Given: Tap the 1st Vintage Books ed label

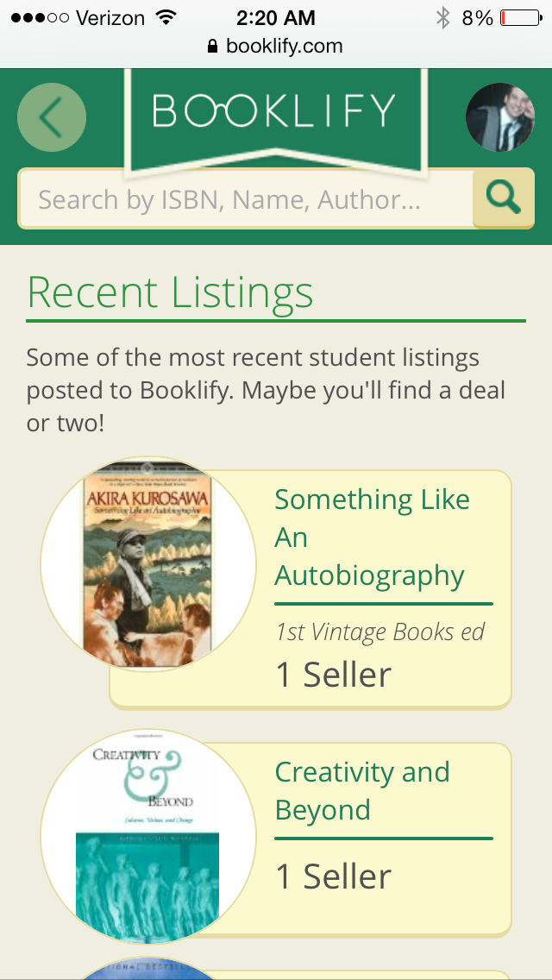Looking at the screenshot, I should coord(379,632).
